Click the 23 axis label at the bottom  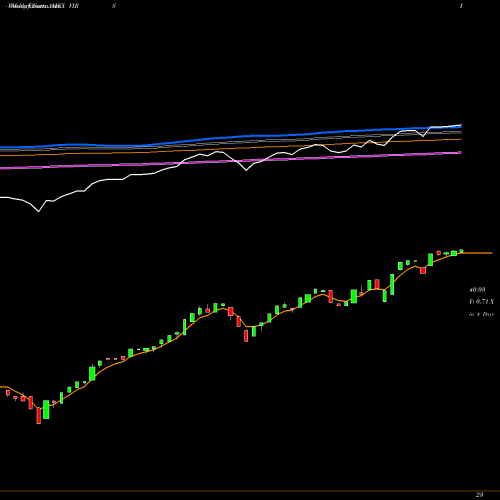coord(479,495)
